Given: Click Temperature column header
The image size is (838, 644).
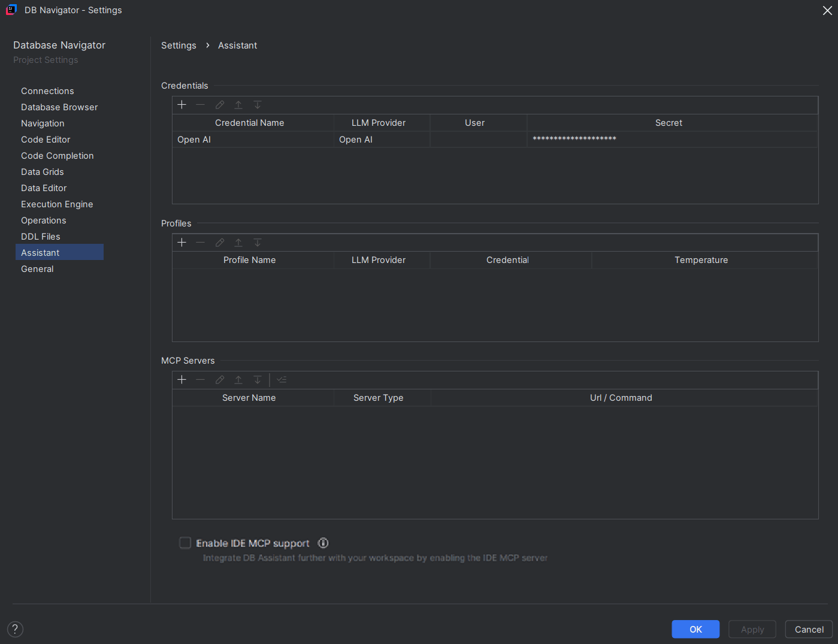Looking at the screenshot, I should point(704,260).
